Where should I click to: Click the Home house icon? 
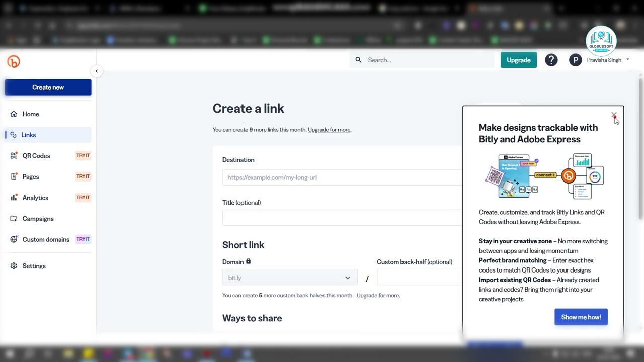14,114
